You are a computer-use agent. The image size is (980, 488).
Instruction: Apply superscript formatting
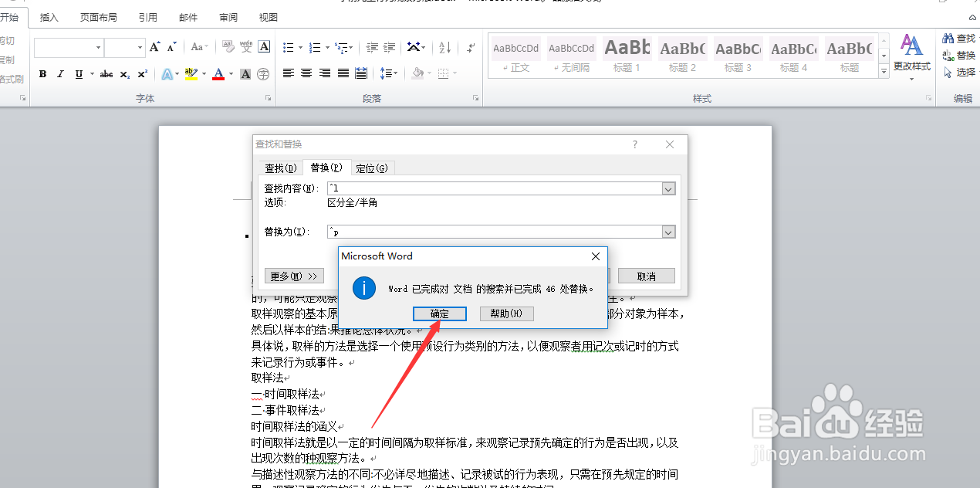142,74
